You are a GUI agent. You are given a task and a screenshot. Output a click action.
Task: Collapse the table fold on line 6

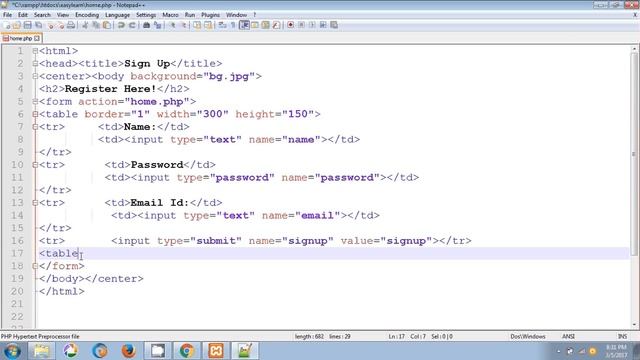(x=35, y=114)
